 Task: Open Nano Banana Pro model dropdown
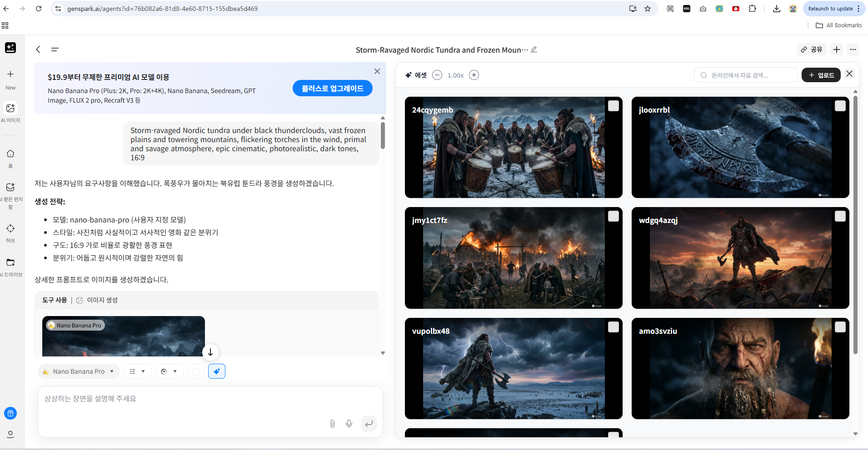pyautogui.click(x=79, y=371)
